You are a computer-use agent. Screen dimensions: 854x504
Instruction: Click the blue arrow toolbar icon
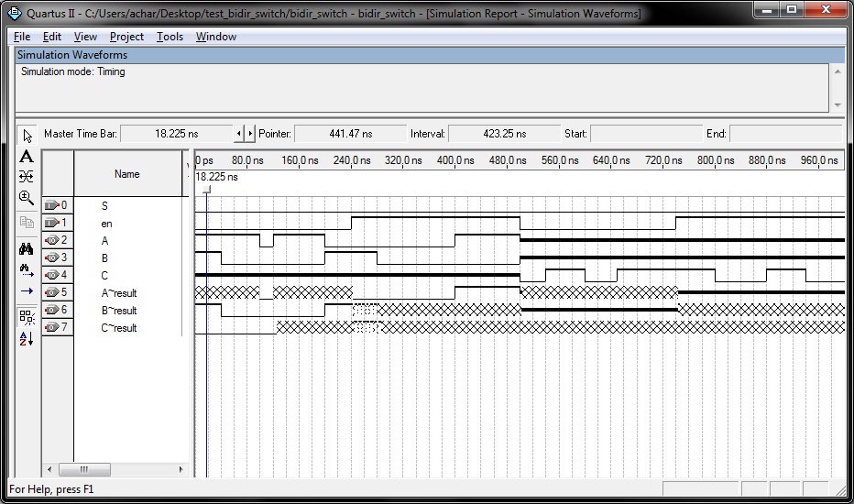click(27, 291)
